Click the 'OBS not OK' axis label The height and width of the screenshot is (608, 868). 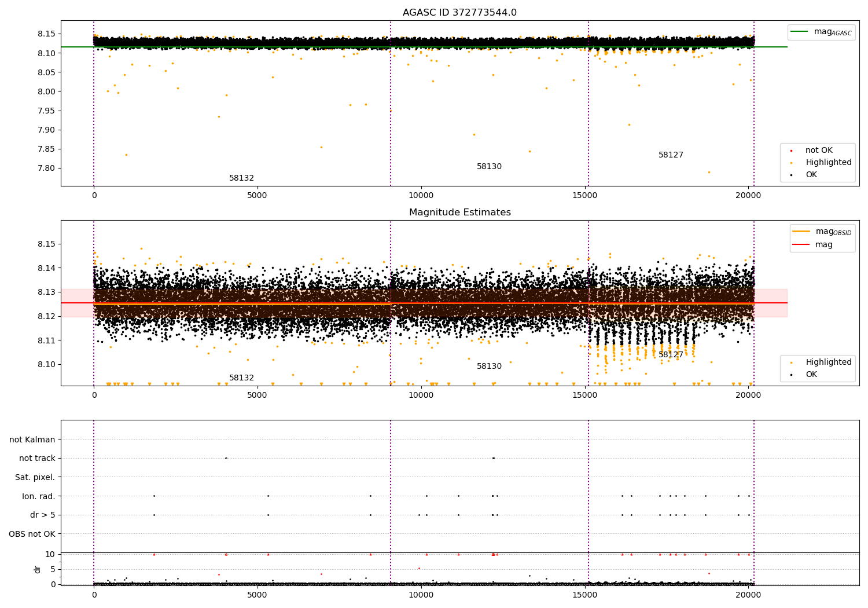tap(32, 534)
